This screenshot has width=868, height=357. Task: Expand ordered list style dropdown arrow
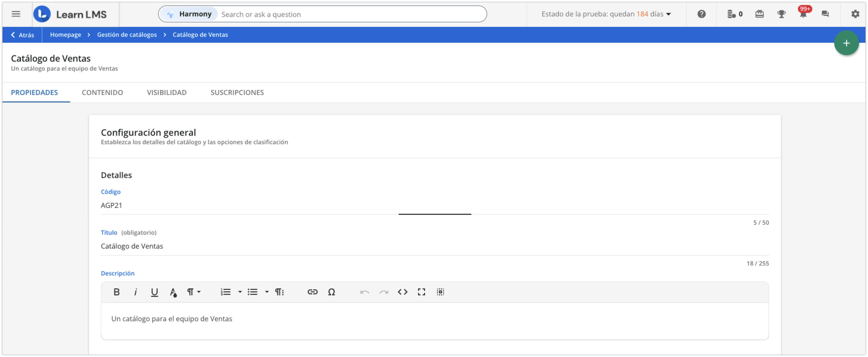pos(240,292)
